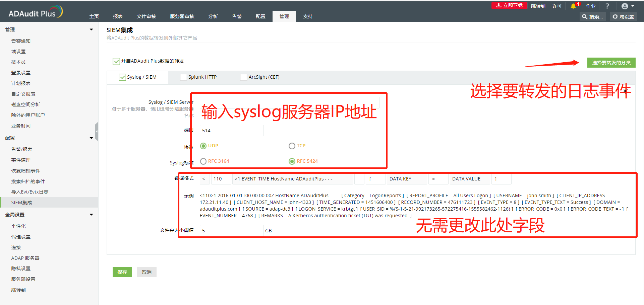
Task: Open 导入Evt/Evtx日志 in sidebar
Action: pos(30,192)
